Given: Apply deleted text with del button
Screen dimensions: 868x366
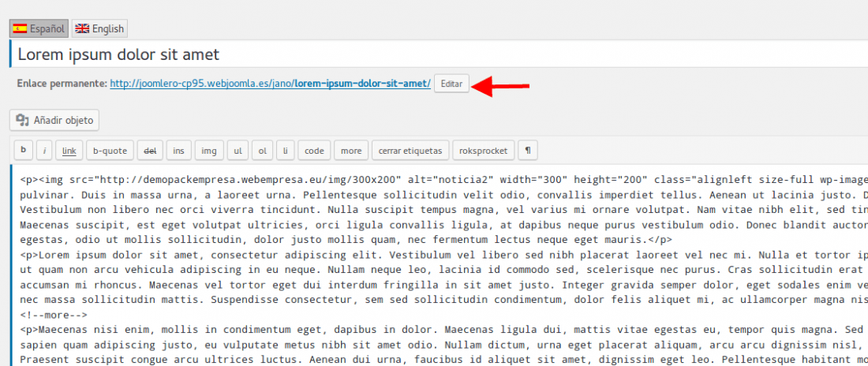Looking at the screenshot, I should pyautogui.click(x=150, y=150).
